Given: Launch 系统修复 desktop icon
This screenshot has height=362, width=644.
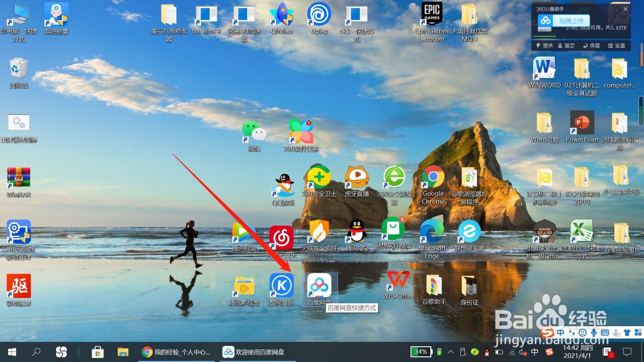Looking at the screenshot, I should click(56, 19).
